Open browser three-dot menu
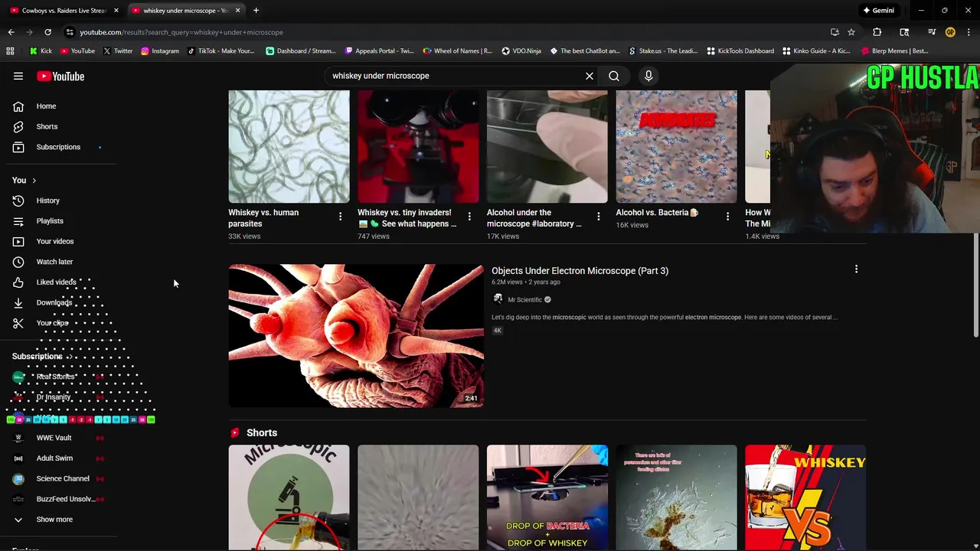This screenshot has height=551, width=980. [x=969, y=32]
